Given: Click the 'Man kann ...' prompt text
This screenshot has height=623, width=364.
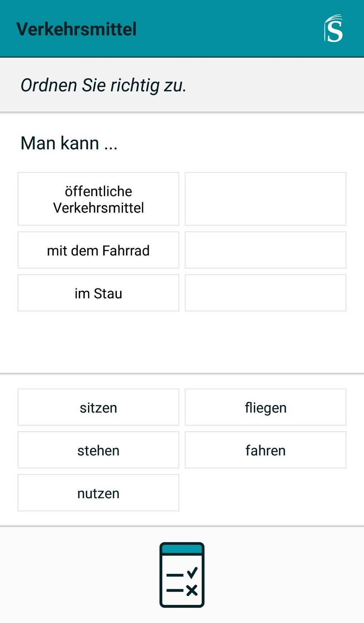Looking at the screenshot, I should pyautogui.click(x=69, y=143).
